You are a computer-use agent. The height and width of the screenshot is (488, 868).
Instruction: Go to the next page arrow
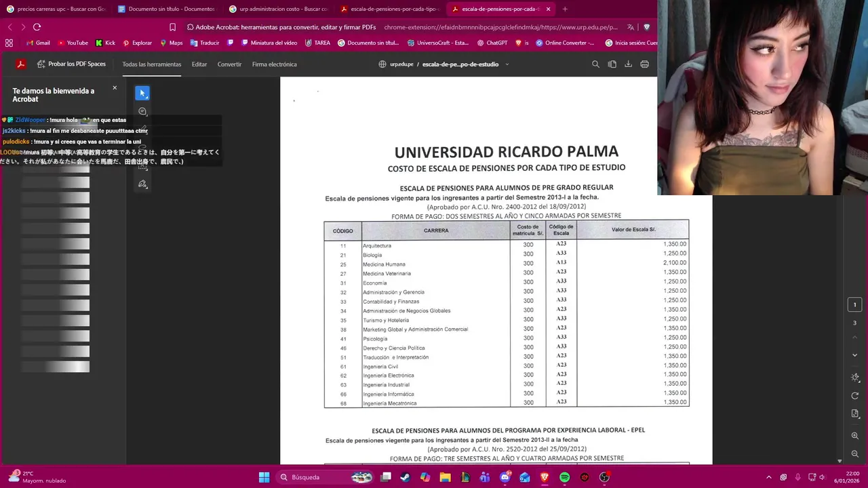(x=854, y=355)
